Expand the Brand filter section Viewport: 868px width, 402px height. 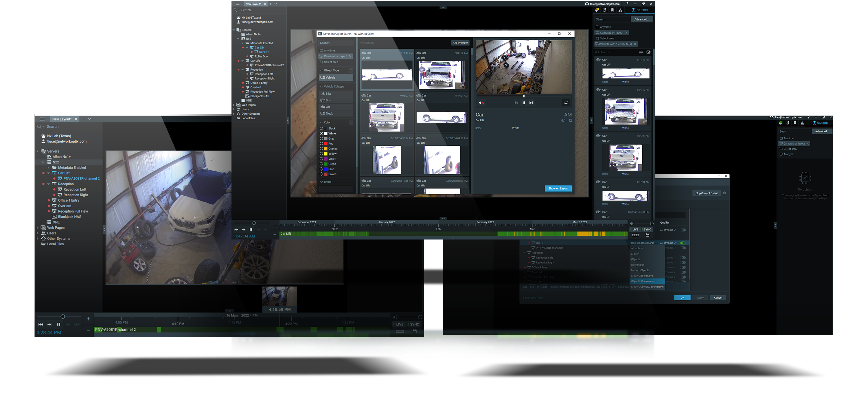pos(321,182)
